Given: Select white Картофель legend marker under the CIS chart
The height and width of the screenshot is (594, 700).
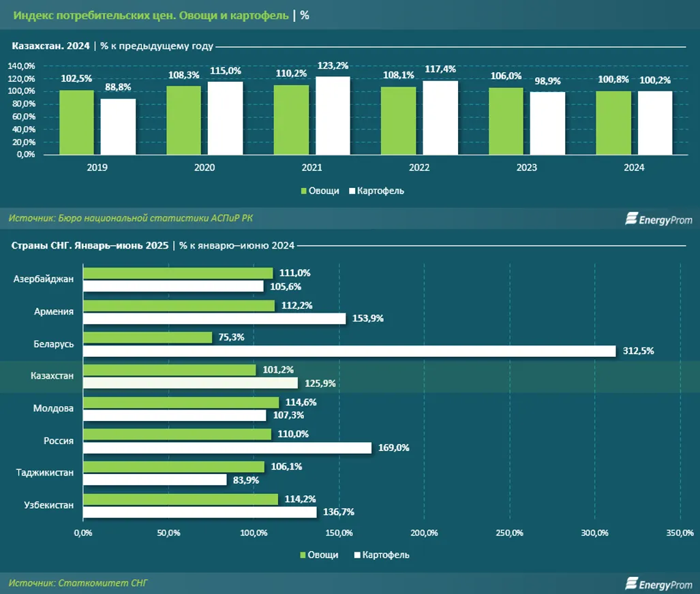Looking at the screenshot, I should [x=357, y=555].
